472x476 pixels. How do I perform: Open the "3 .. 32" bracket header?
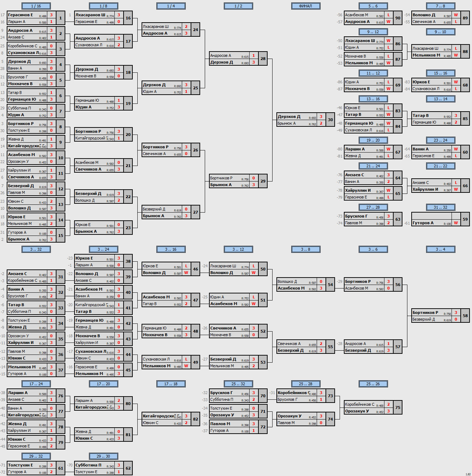click(36, 249)
